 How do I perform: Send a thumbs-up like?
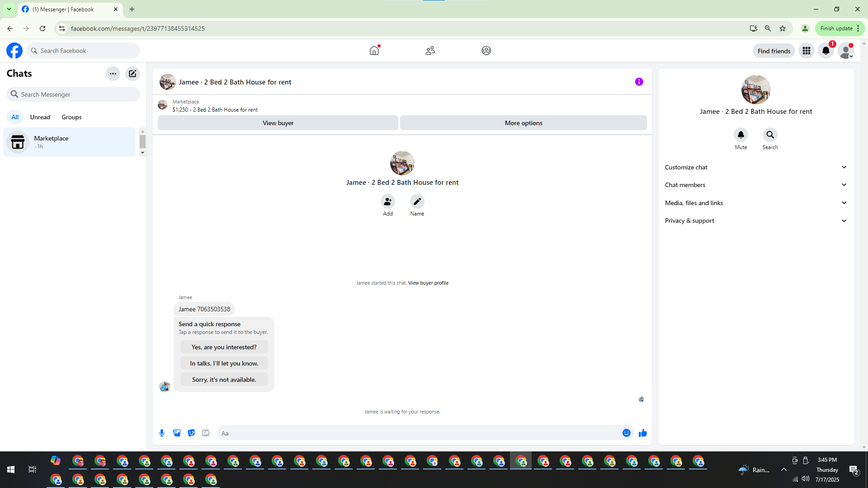[x=642, y=433]
